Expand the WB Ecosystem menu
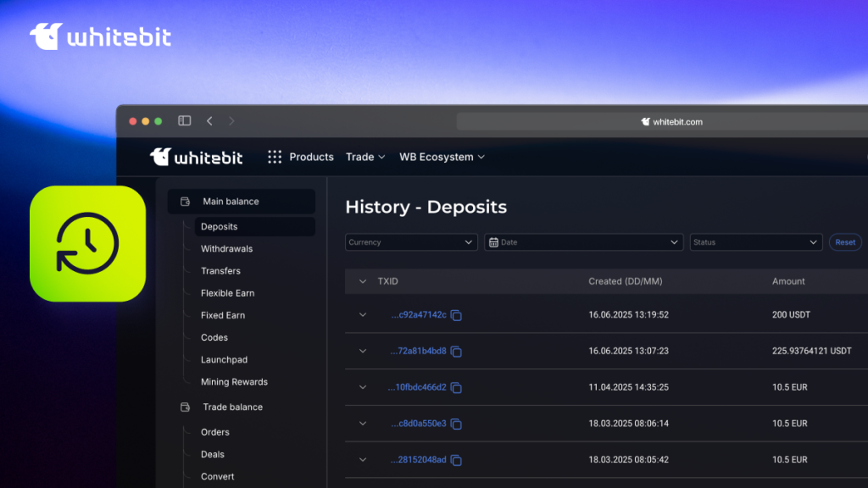868x488 pixels. (442, 157)
